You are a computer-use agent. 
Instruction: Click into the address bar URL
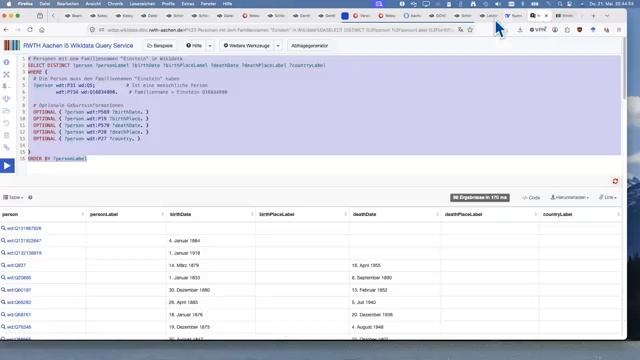pyautogui.click(x=280, y=30)
